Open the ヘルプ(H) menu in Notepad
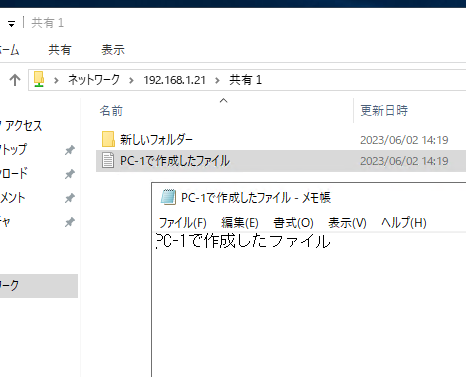 click(404, 223)
